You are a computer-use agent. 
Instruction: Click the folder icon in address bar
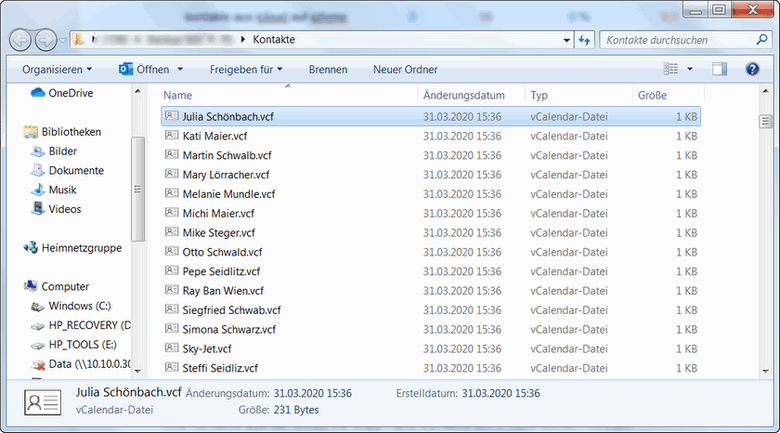[78, 39]
